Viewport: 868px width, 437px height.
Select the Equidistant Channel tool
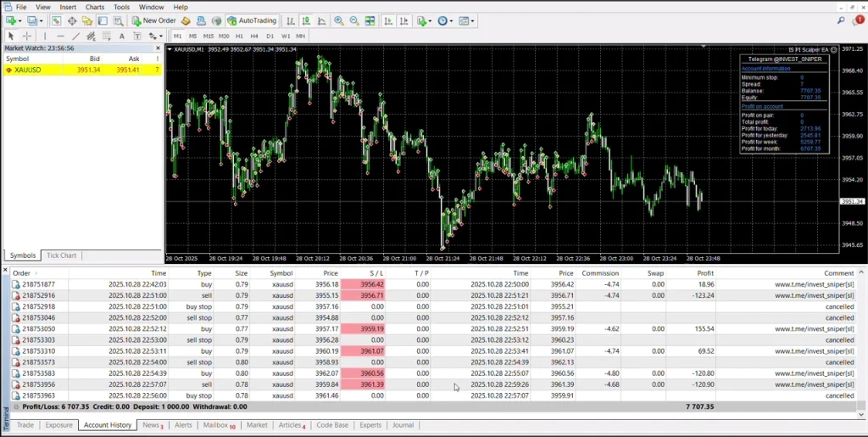pos(91,36)
